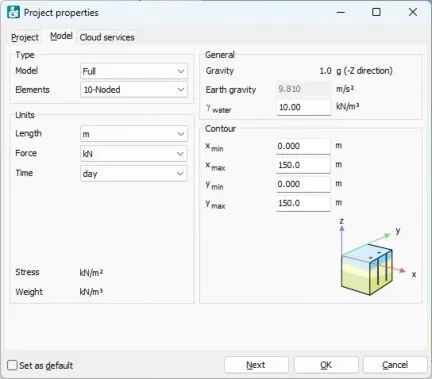The width and height of the screenshot is (432, 379).
Task: Select the Model tab
Action: (x=61, y=36)
